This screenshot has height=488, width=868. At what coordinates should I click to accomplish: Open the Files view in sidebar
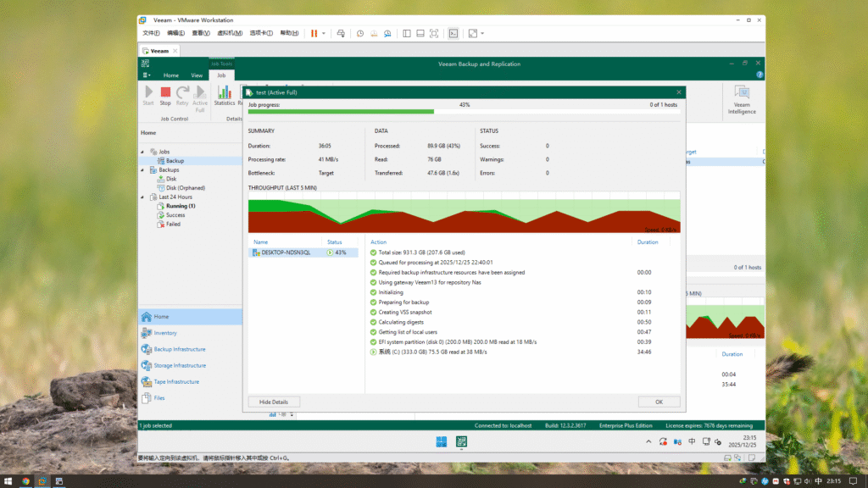coord(159,397)
